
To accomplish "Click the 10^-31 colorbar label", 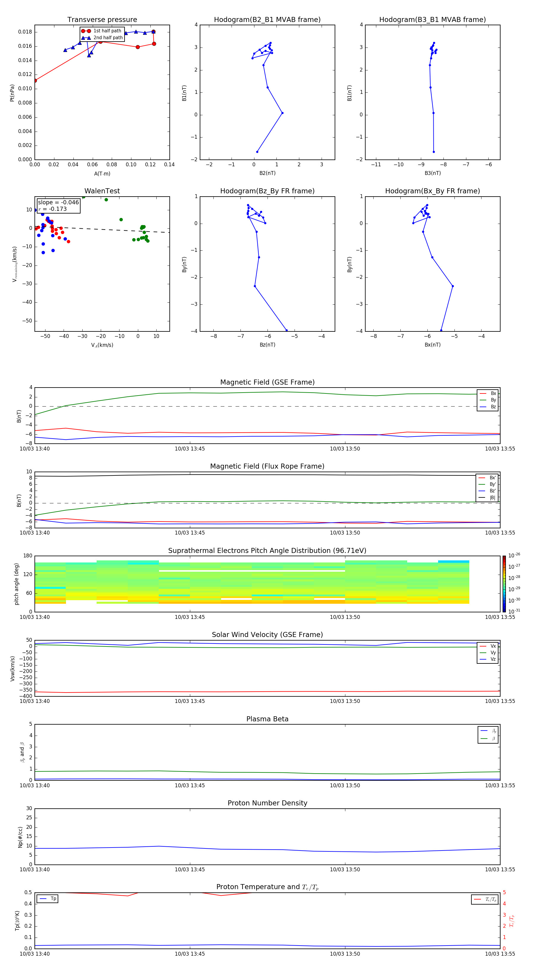I will (514, 611).
